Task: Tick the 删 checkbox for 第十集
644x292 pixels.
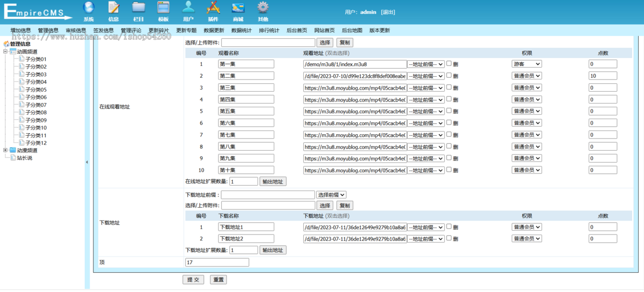Action: pos(449,170)
